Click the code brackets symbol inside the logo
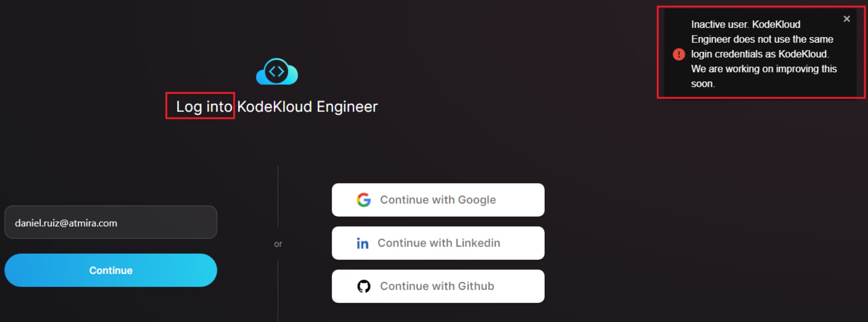 277,71
